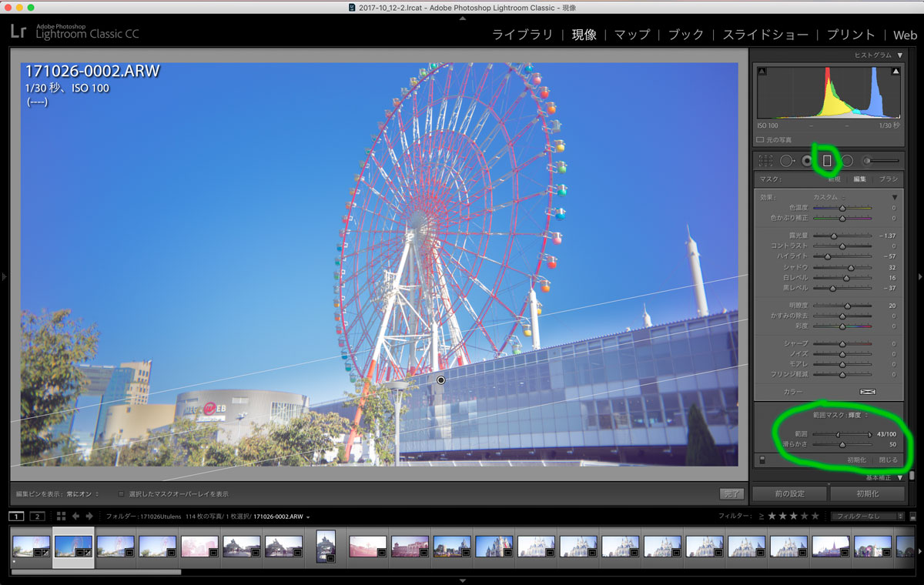Click mask 編集 button
Screen dimensions: 924x585
(859, 179)
